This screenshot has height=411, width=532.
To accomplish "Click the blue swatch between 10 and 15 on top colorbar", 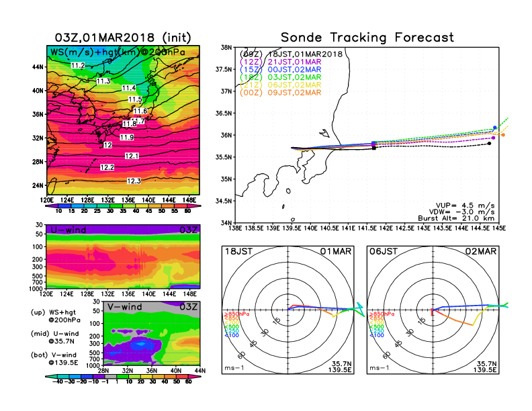I will click(64, 206).
